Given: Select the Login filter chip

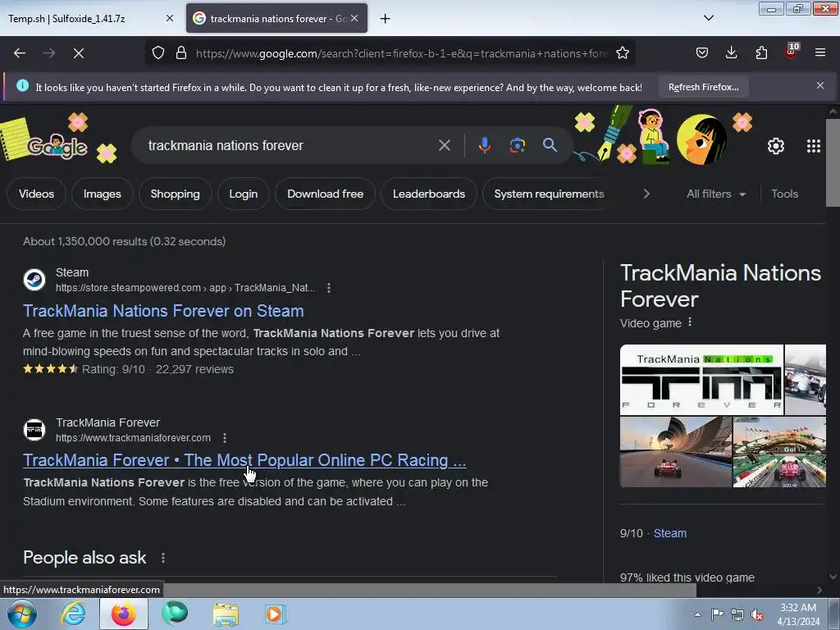Looking at the screenshot, I should point(243,194).
